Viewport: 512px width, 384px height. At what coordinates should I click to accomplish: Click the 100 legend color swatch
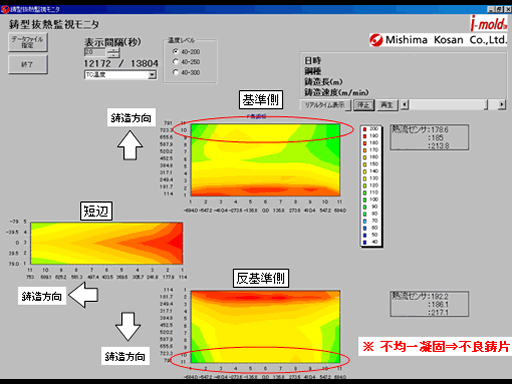(x=365, y=200)
